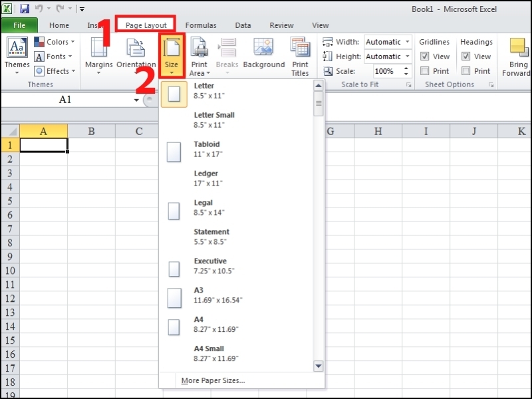Increase Scale using the up stepper
532x399 pixels.
406,66
